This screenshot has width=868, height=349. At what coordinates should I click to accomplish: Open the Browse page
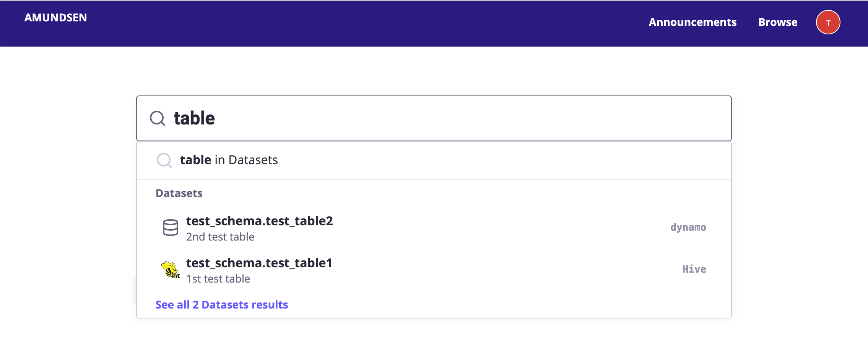tap(778, 22)
